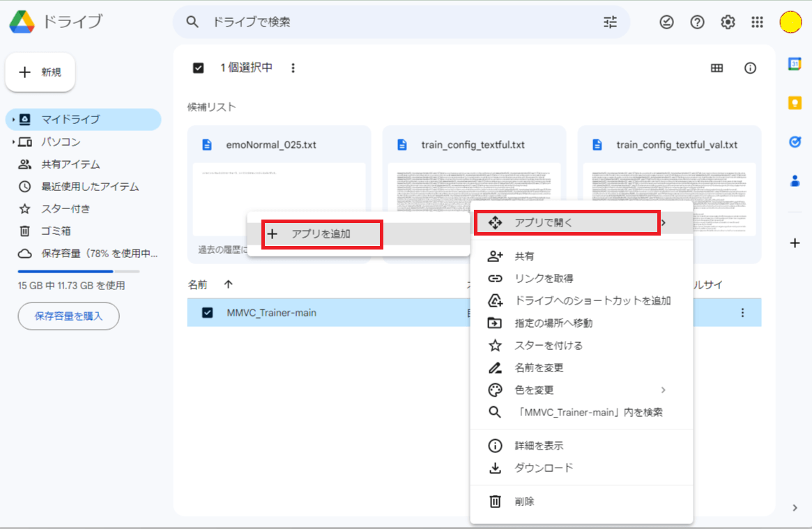Open Google apps grid launcher
812x529 pixels.
758,22
